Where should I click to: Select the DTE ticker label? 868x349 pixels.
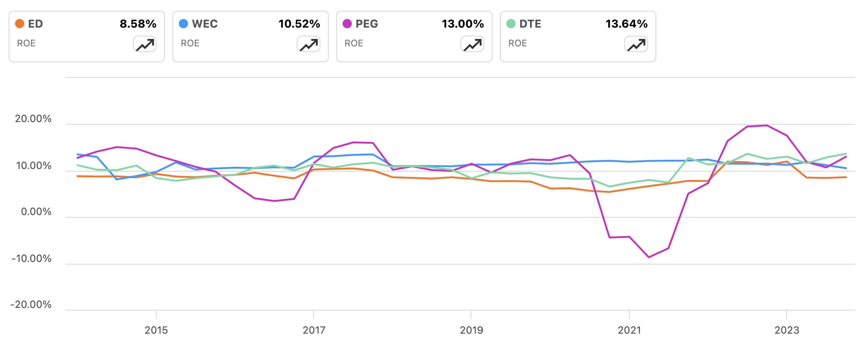pyautogui.click(x=531, y=24)
